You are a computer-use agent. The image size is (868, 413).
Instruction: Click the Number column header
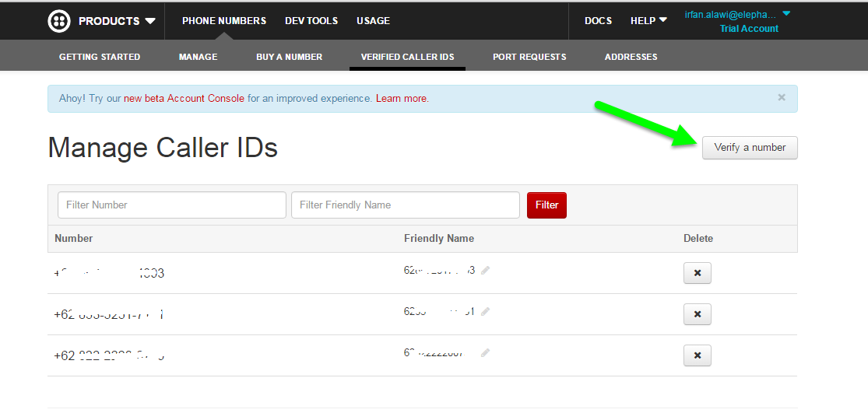coord(74,238)
